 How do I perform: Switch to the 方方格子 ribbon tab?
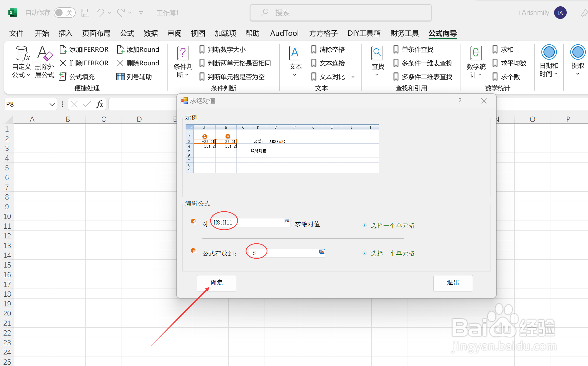pos(323,33)
